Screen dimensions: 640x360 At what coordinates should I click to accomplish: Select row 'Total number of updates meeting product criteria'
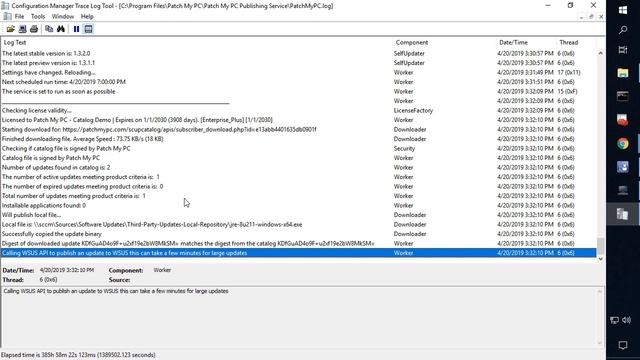tap(298, 196)
